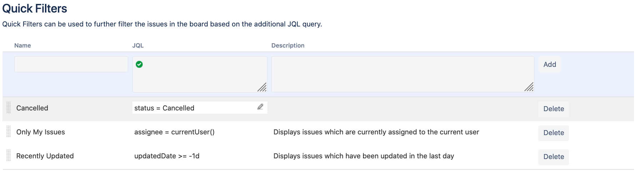Image resolution: width=644 pixels, height=178 pixels.
Task: Click the Description textarea resize grip
Action: coord(529,87)
